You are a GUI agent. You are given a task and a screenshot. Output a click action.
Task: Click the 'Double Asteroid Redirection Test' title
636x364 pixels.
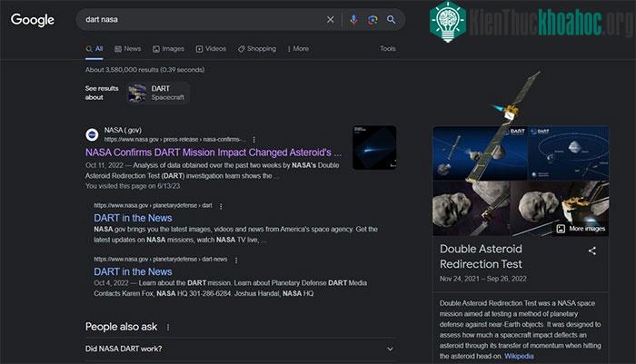point(481,256)
